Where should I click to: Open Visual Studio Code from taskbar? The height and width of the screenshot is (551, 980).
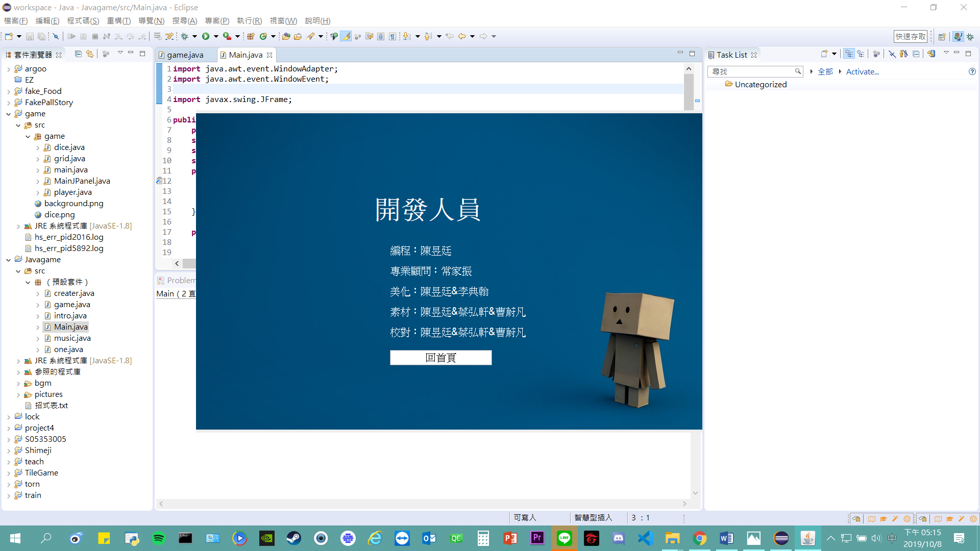pyautogui.click(x=645, y=538)
